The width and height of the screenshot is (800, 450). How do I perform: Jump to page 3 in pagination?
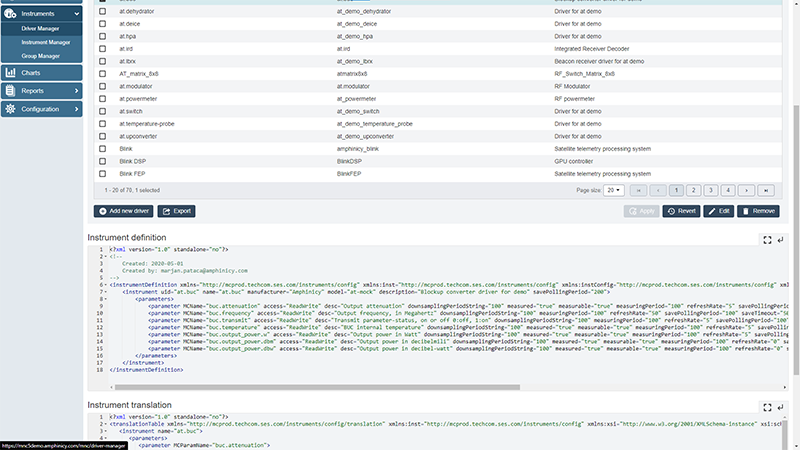coord(711,189)
